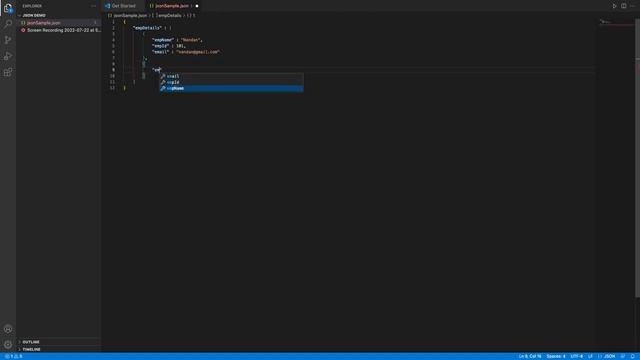Open the Accounts menu icon
Screen dimensions: 640x360
tap(8, 329)
